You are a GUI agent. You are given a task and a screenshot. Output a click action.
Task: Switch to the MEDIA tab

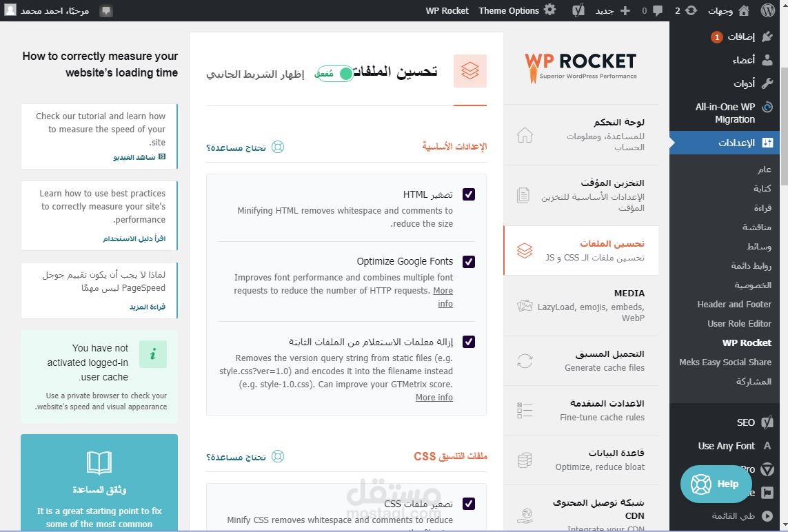click(581, 305)
